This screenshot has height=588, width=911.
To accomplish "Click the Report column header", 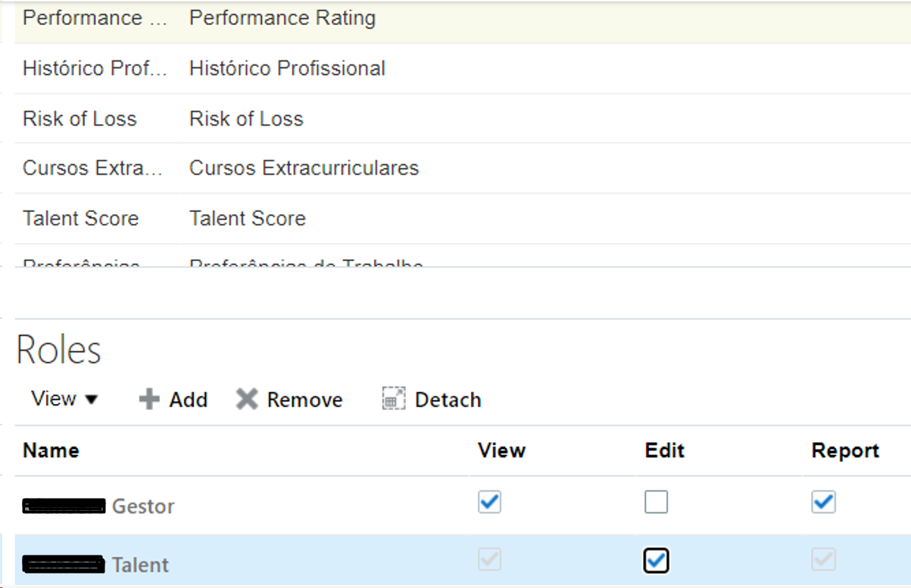I will [x=845, y=451].
